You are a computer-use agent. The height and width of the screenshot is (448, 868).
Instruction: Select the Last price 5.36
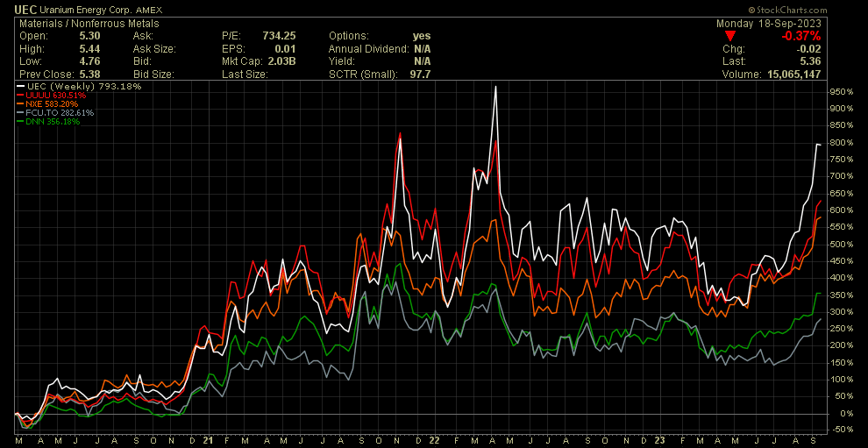[x=812, y=61]
